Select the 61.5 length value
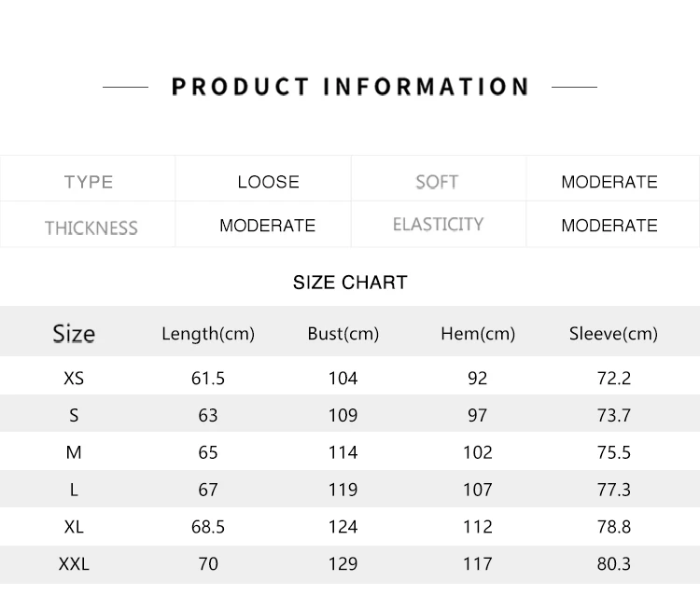This screenshot has width=700, height=609. [x=208, y=379]
